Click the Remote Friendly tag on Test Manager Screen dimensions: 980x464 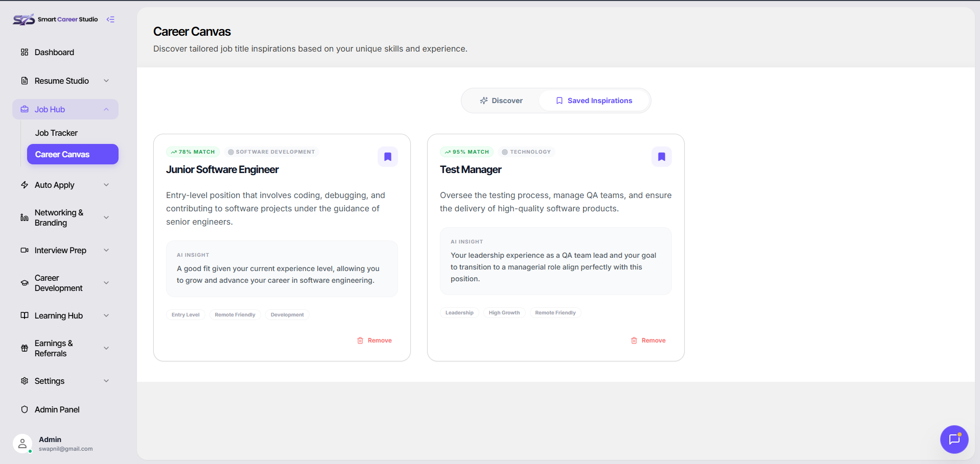555,313
